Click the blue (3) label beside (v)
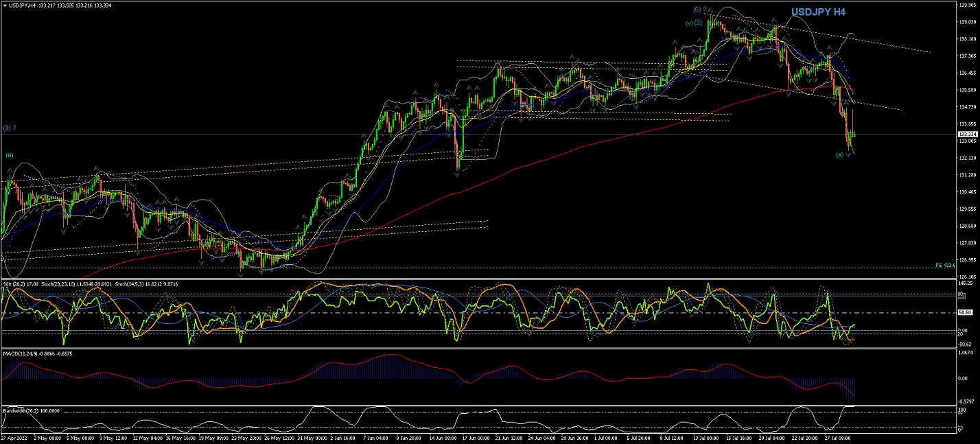The height and width of the screenshot is (444, 980). pyautogui.click(x=697, y=23)
